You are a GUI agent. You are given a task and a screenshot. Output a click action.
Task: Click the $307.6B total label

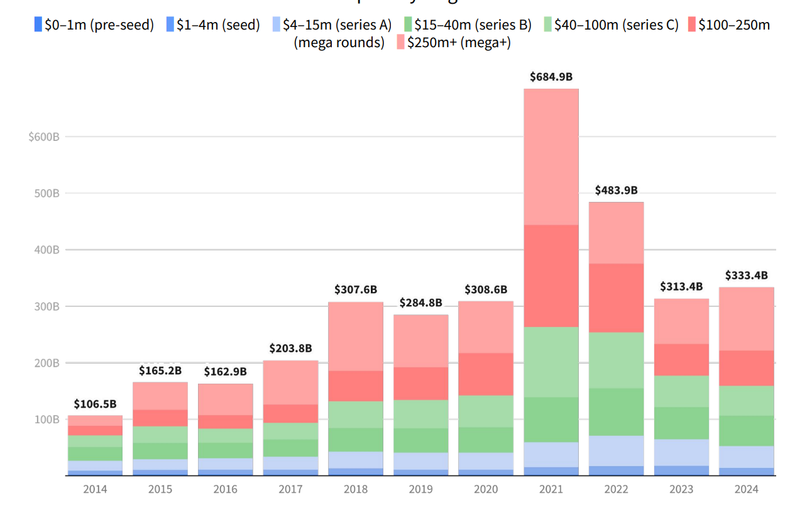[356, 290]
